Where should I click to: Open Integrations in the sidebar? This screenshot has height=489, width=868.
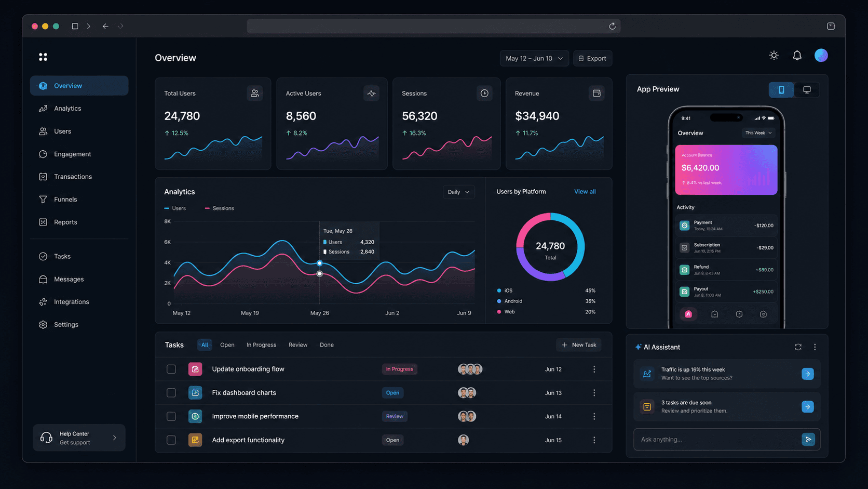tap(79, 302)
